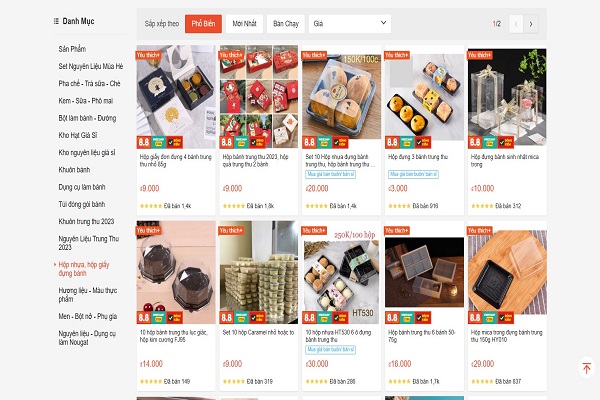
Task: Go to next page arrow
Action: [531, 24]
